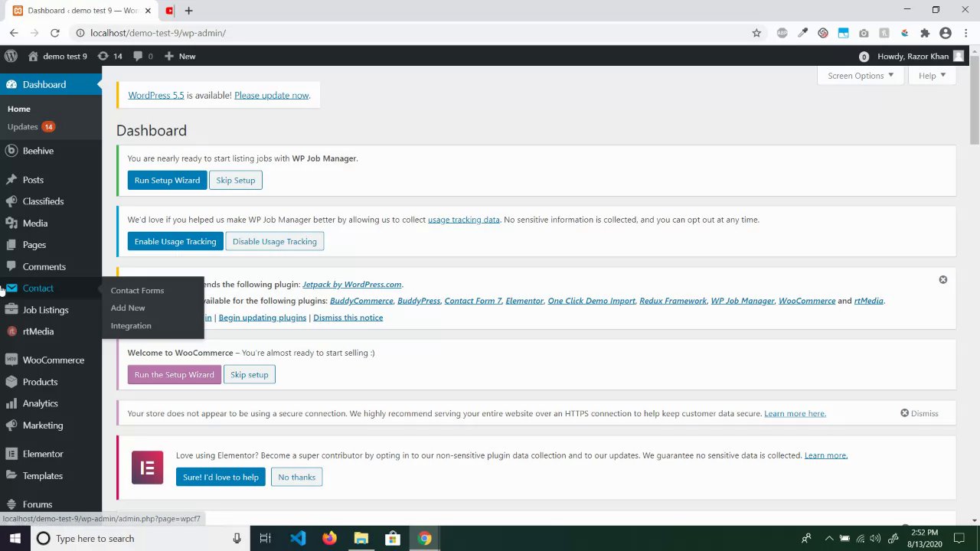Open Howdy, Razor Khan account menu
980x551 pixels.
point(920,56)
